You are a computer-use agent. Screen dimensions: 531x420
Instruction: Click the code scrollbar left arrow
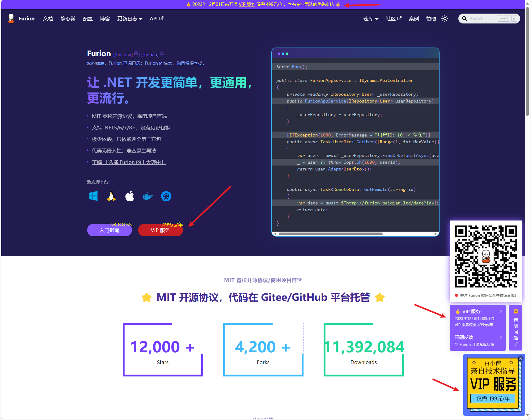click(x=275, y=234)
